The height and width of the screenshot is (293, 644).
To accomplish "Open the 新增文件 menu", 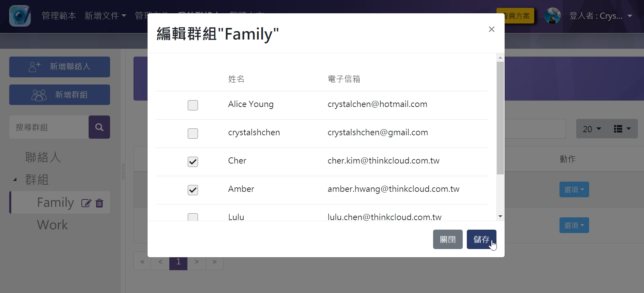I will (105, 16).
